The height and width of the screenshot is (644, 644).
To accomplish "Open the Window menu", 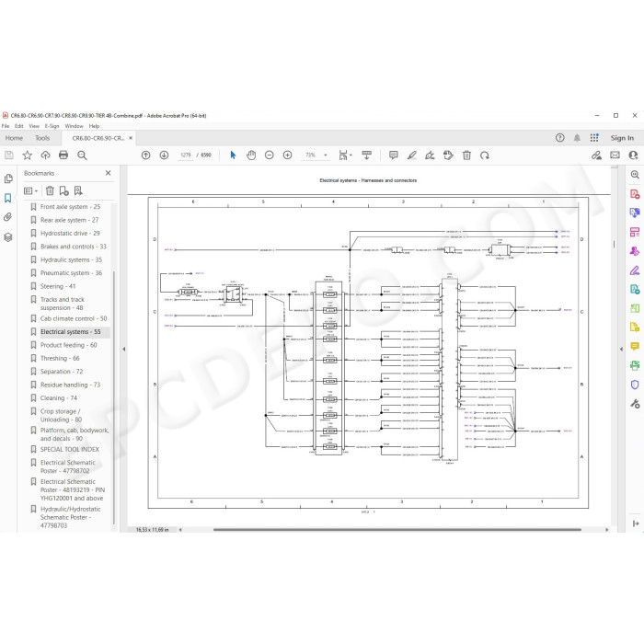I will 74,126.
